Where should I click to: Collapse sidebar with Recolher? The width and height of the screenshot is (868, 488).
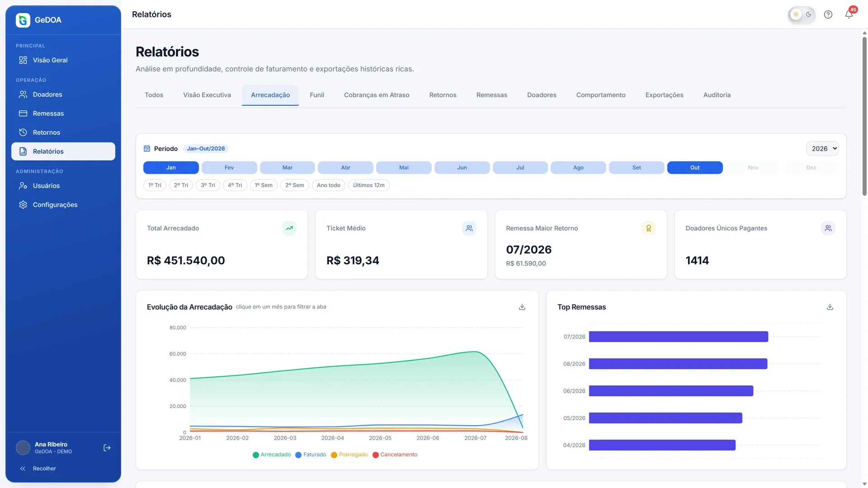63,469
